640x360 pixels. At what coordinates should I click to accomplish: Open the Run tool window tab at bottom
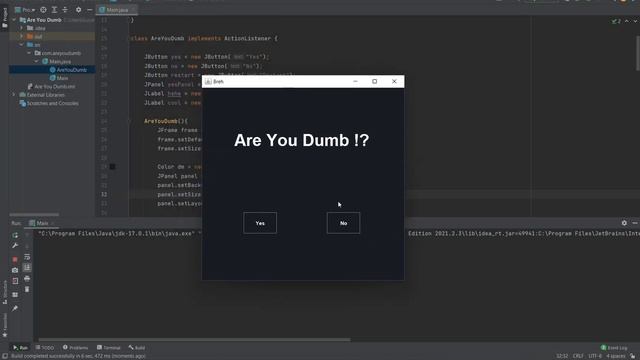[x=20, y=348]
